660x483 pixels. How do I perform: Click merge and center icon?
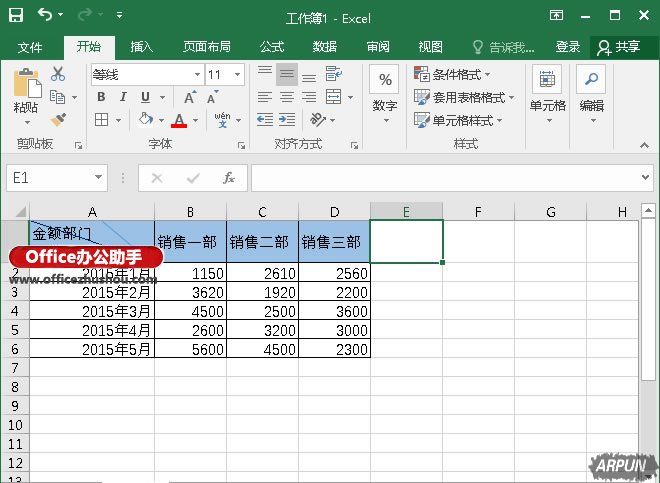click(334, 97)
